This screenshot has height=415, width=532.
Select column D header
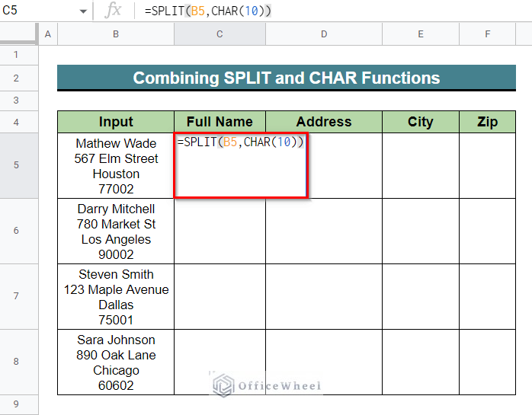tap(324, 34)
